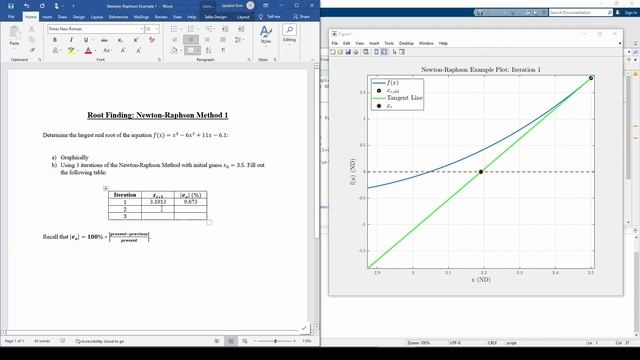This screenshot has height=360, width=640.
Task: Switch to Read Mode view in status bar
Action: 217,341
